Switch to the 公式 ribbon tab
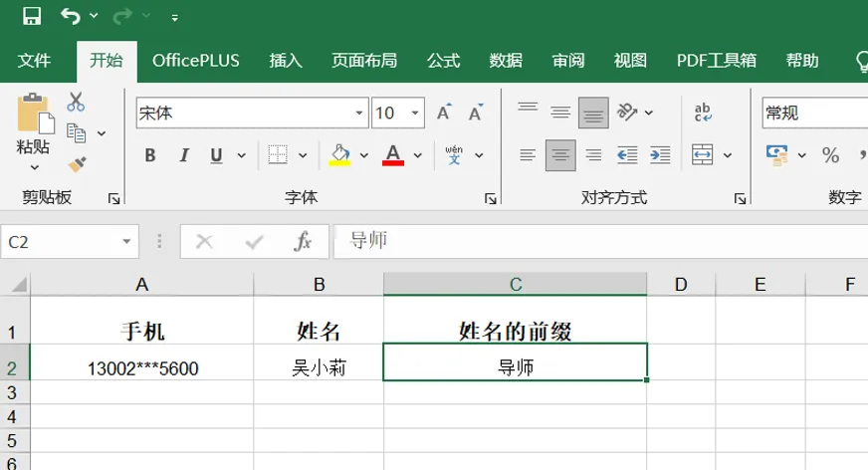This screenshot has height=470, width=868. [x=443, y=61]
